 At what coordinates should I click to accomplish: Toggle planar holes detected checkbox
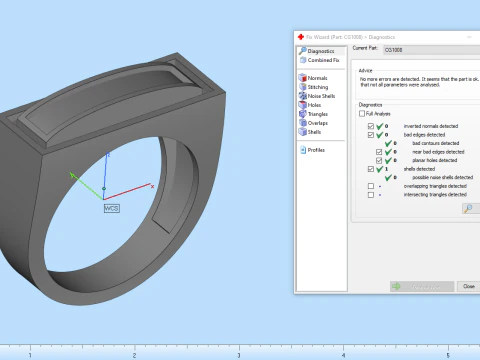pos(379,160)
